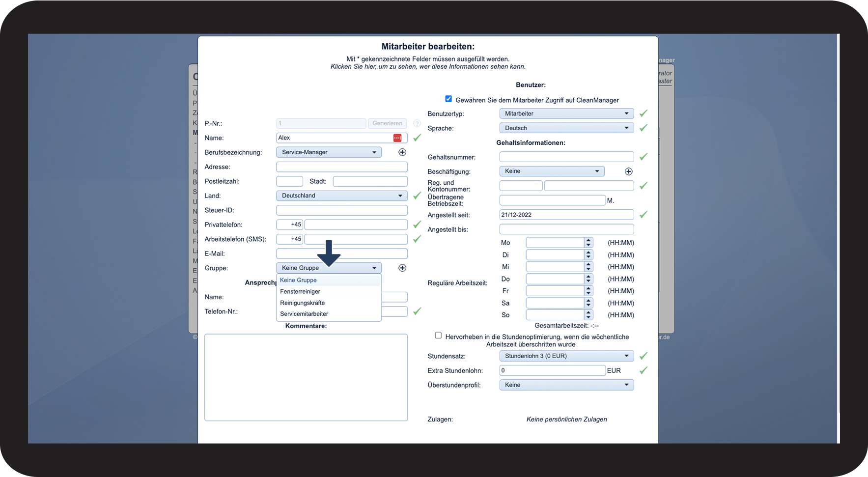Click the Generieren button

388,123
